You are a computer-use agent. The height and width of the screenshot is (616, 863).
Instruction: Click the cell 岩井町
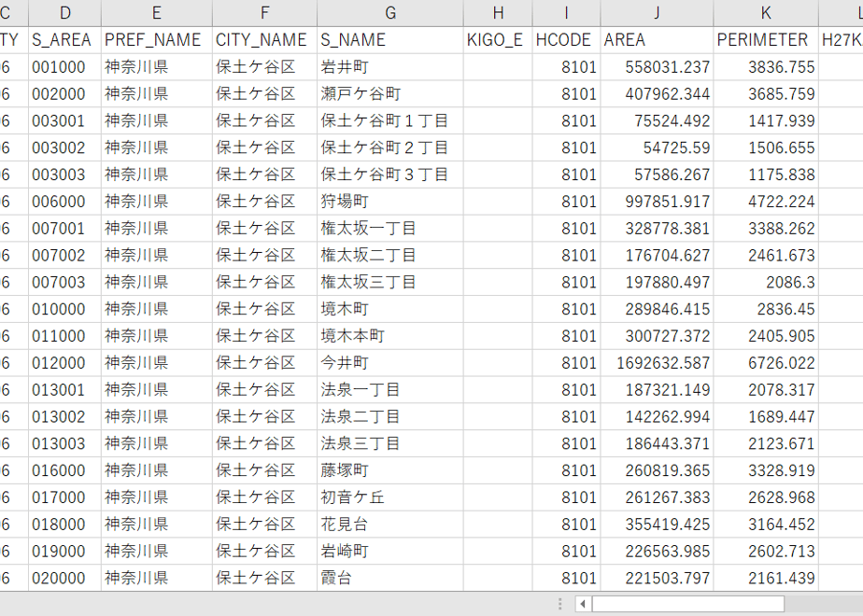point(390,67)
